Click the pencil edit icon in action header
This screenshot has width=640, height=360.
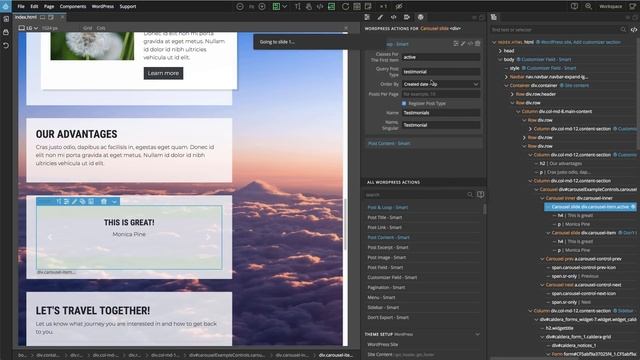click(463, 43)
